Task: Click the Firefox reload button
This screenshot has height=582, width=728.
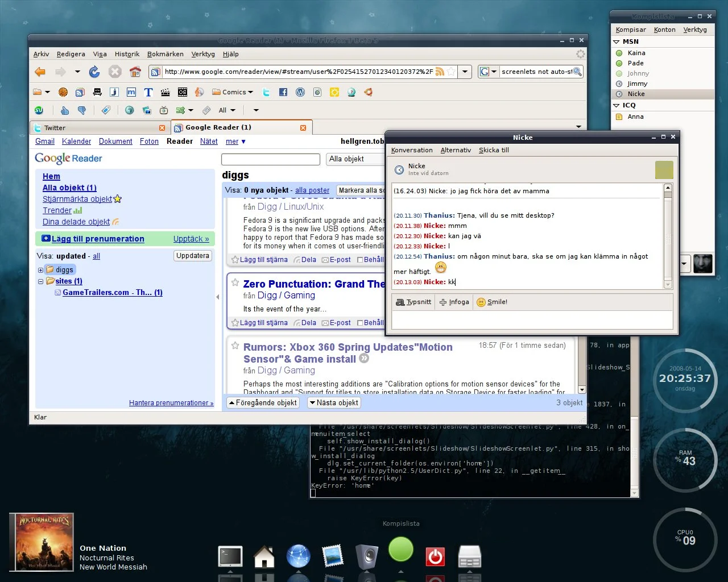Action: [94, 72]
